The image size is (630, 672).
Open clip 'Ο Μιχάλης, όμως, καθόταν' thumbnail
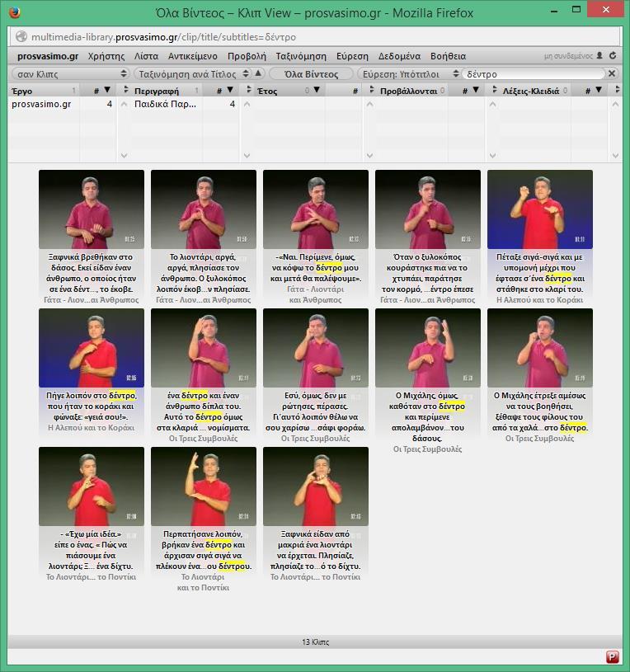click(x=428, y=348)
